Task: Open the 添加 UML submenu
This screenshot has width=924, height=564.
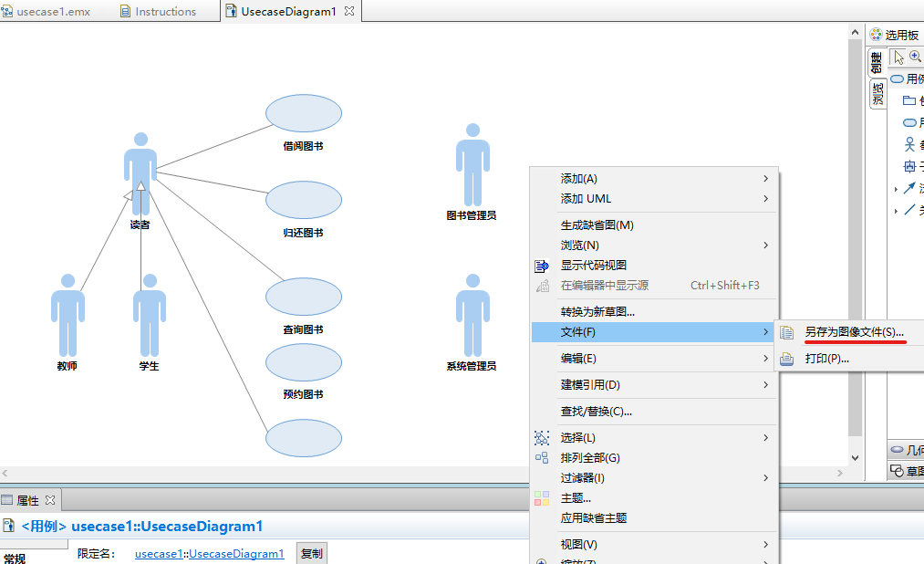Action: point(586,199)
